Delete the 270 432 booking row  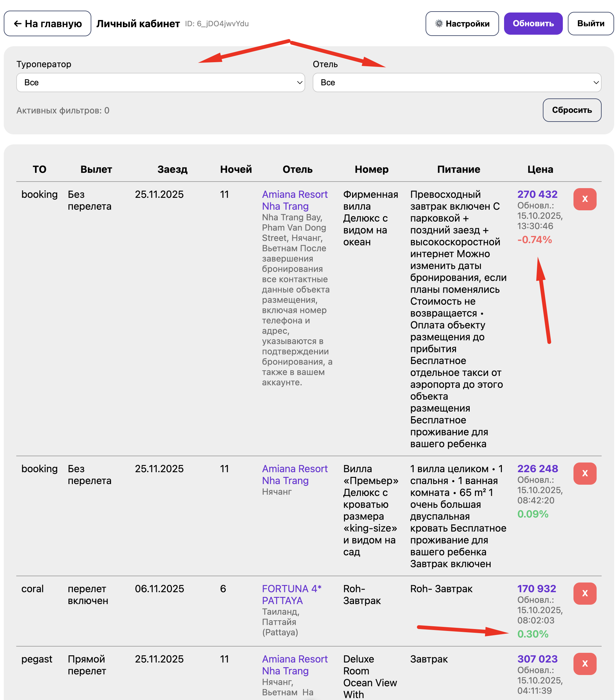tap(584, 199)
